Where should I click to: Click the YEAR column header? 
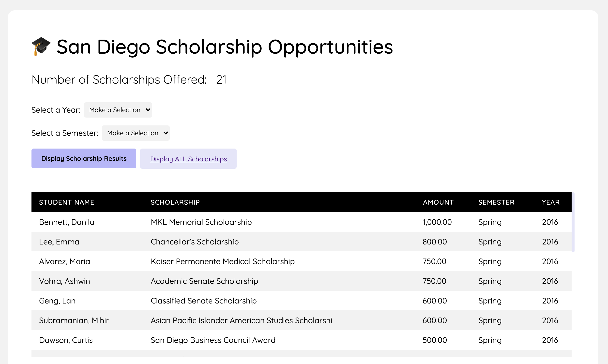click(x=550, y=202)
